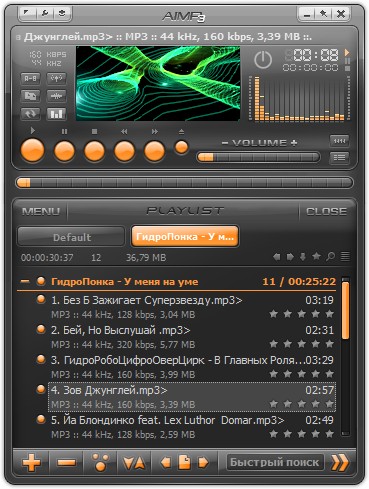
Task: Select track 5. Йа Блондинко feat. Lex Luthor
Action: (x=192, y=427)
